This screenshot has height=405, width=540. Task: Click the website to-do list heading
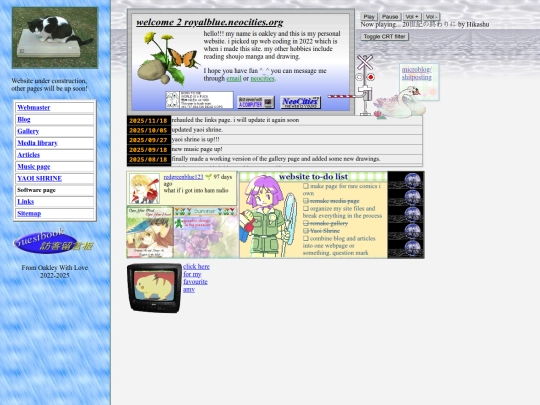pyautogui.click(x=313, y=177)
